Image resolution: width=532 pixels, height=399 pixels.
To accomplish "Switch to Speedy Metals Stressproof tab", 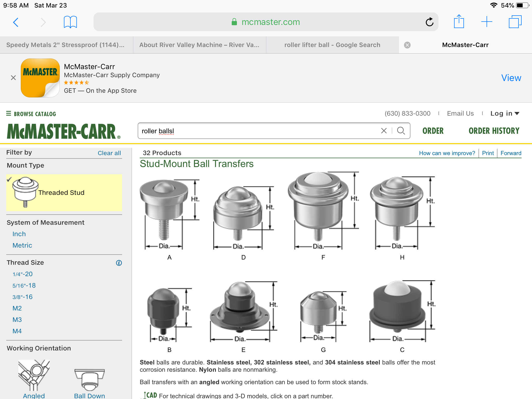I will pos(66,45).
